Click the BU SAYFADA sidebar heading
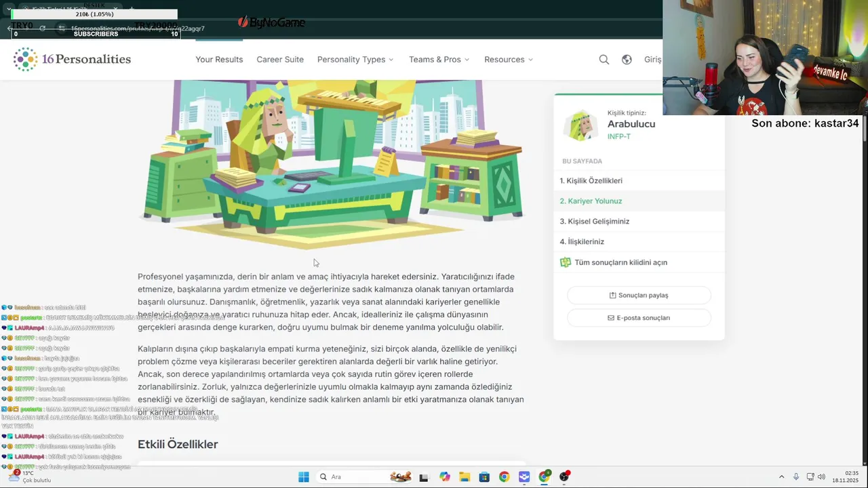868x488 pixels. tap(582, 161)
